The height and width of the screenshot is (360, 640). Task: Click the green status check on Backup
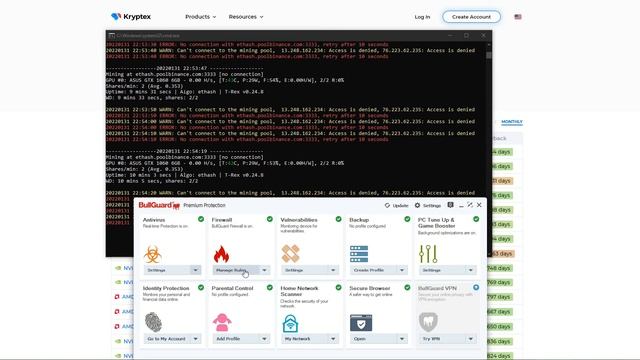point(407,219)
